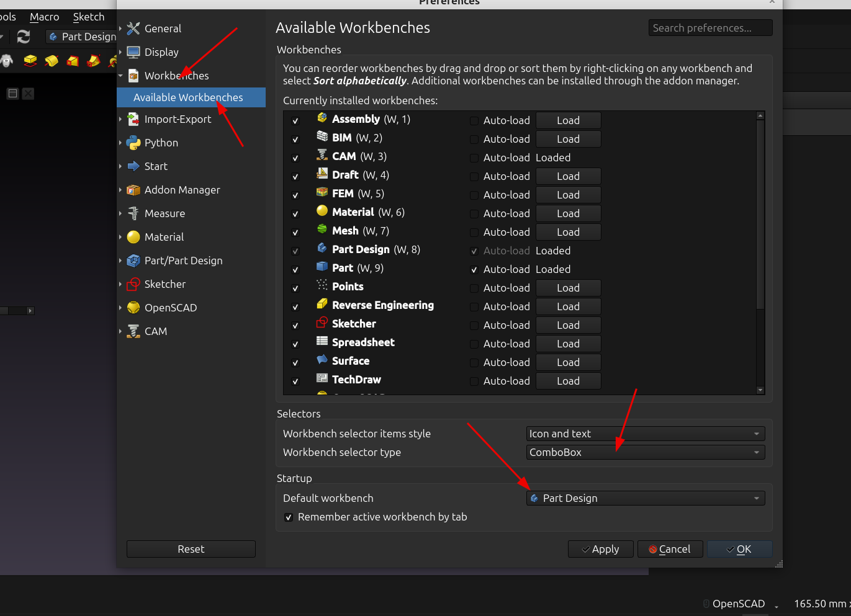
Task: Click the Draft workbench icon
Action: pos(322,174)
